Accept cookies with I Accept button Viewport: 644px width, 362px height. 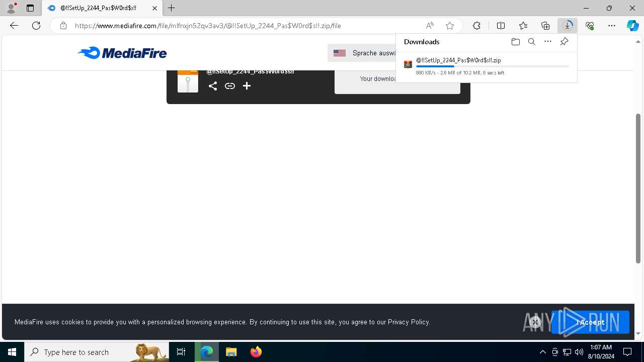pos(590,322)
